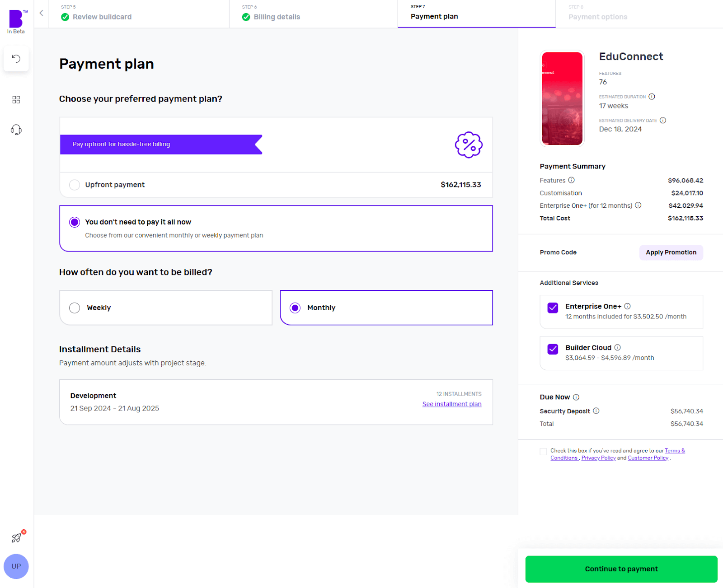Viewport: 723px width, 588px height.
Task: Click the EduConnect app phone thumbnail
Action: click(x=562, y=98)
